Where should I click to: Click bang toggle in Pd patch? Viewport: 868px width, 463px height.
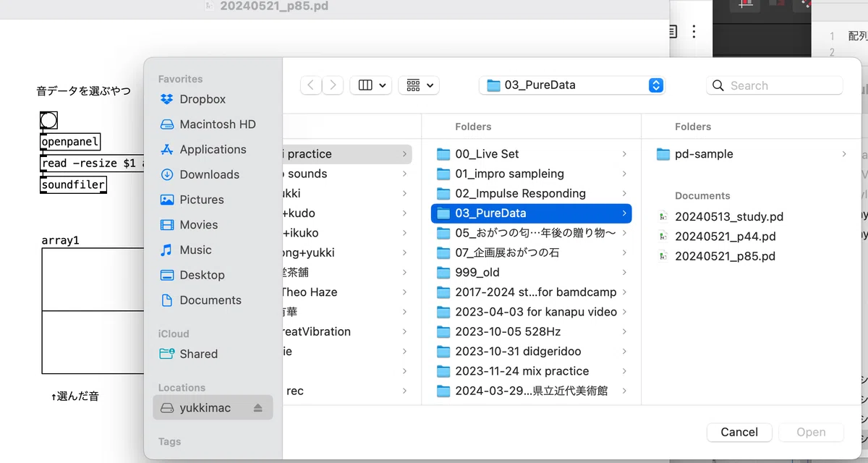(x=48, y=120)
